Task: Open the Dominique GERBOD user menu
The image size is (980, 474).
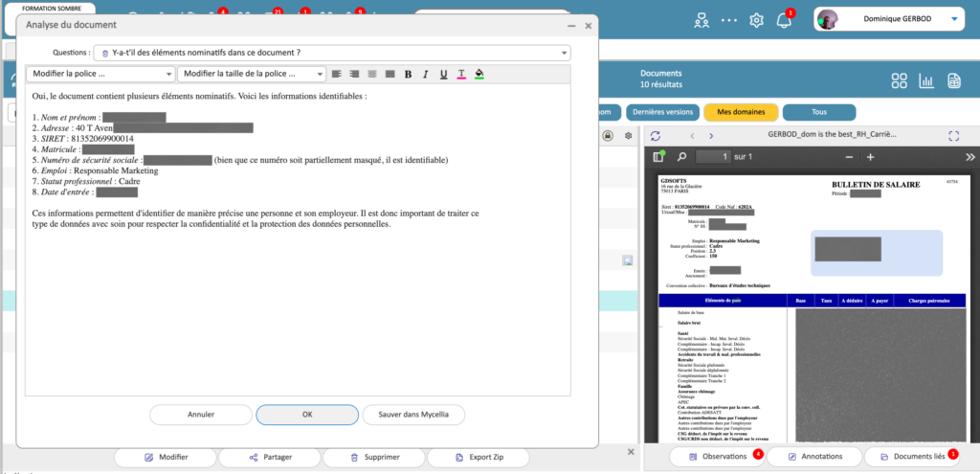Action: [x=890, y=19]
